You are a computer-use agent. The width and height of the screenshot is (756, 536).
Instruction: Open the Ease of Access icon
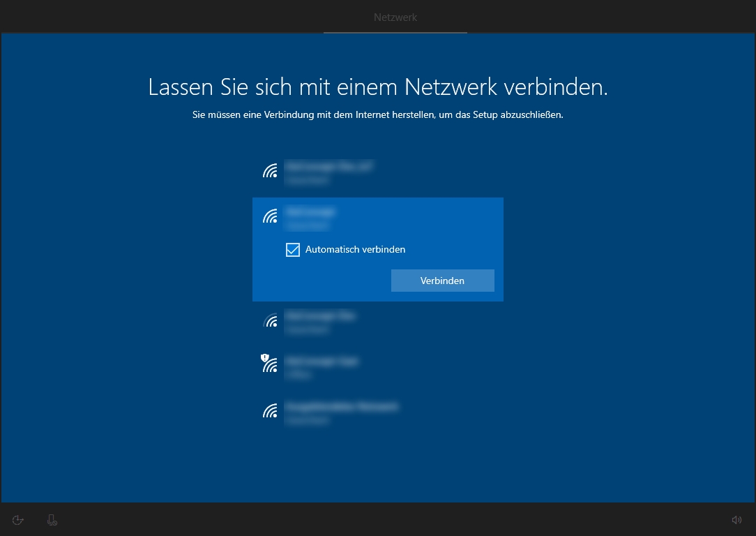(18, 520)
